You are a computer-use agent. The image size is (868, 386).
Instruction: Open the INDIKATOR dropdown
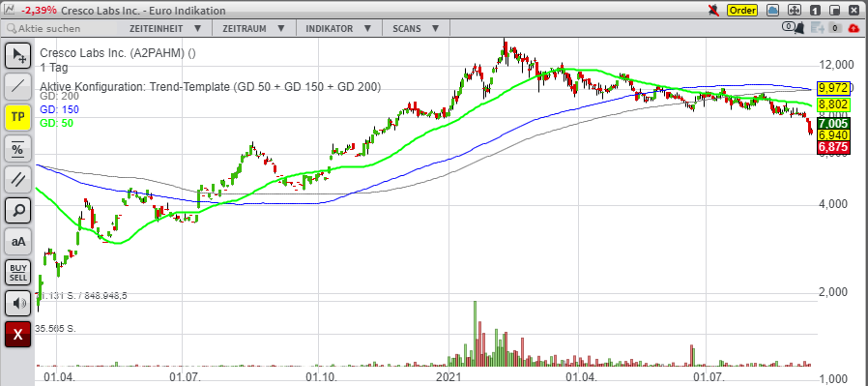click(338, 28)
